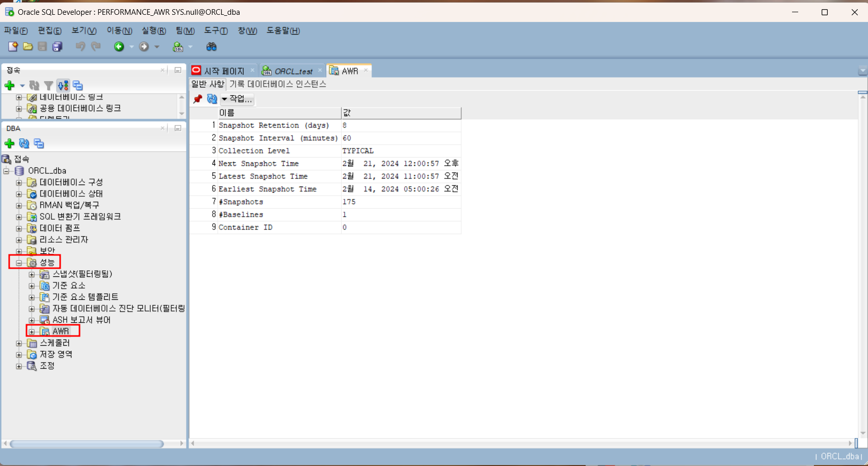The height and width of the screenshot is (466, 868).
Task: Open the new connection plus dropdown arrow
Action: pyautogui.click(x=22, y=86)
